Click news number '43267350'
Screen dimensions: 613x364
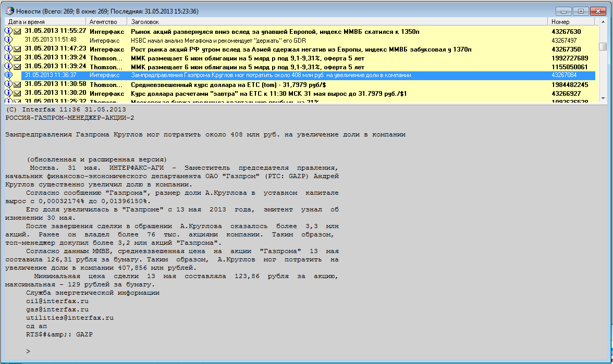(566, 49)
